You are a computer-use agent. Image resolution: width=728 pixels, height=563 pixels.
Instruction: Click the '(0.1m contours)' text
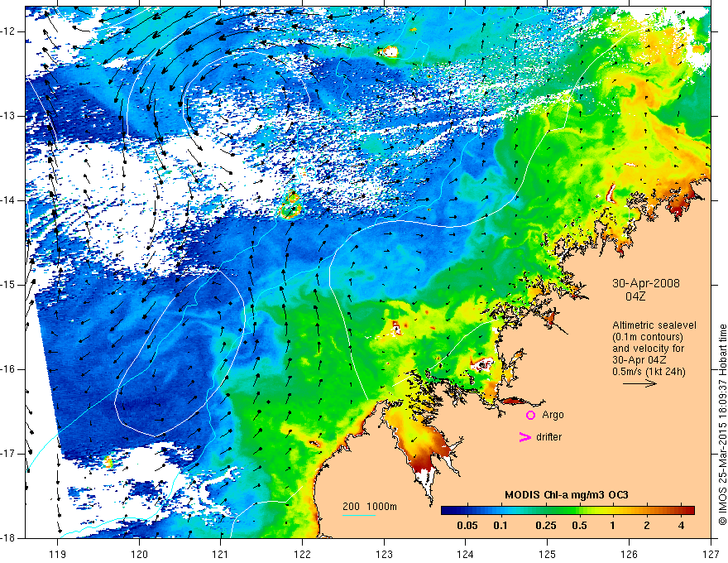(648, 337)
